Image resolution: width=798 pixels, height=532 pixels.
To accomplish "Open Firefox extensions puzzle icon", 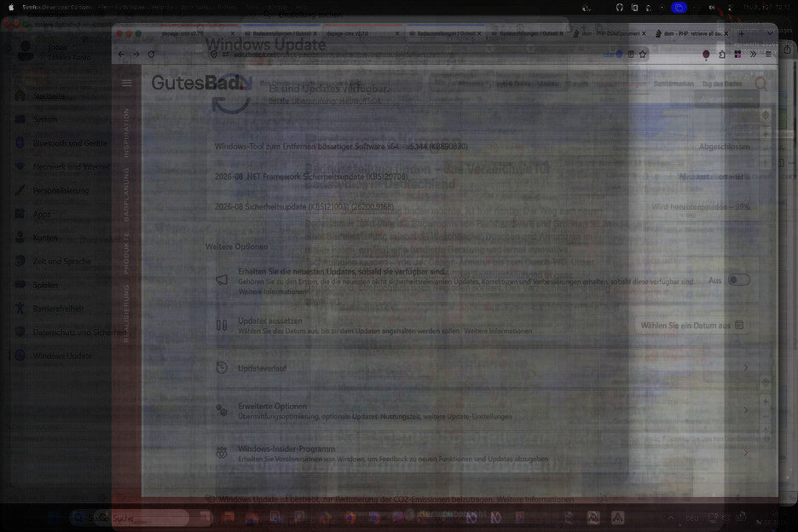I will (x=721, y=54).
